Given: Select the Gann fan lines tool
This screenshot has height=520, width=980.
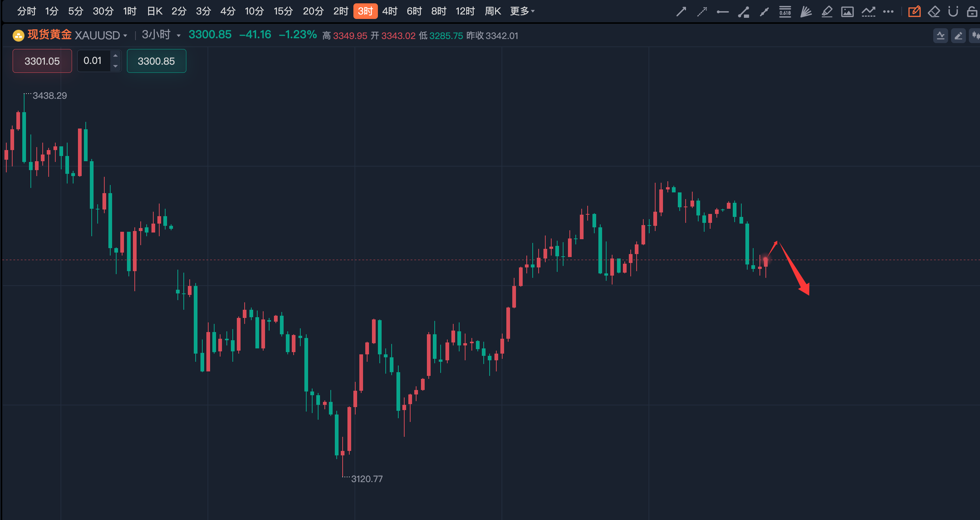Looking at the screenshot, I should pyautogui.click(x=806, y=12).
